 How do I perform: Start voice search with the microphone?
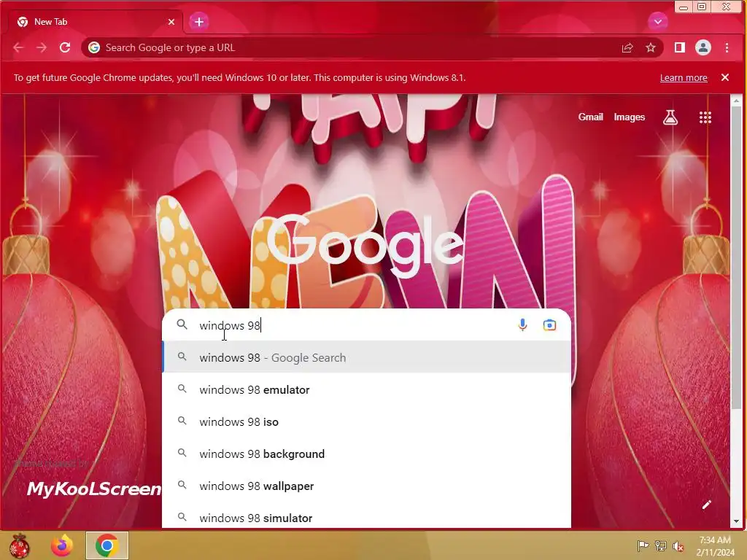pos(522,324)
